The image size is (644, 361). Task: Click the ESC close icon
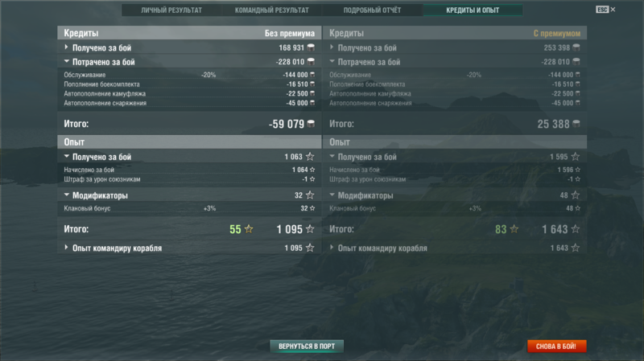pos(606,10)
